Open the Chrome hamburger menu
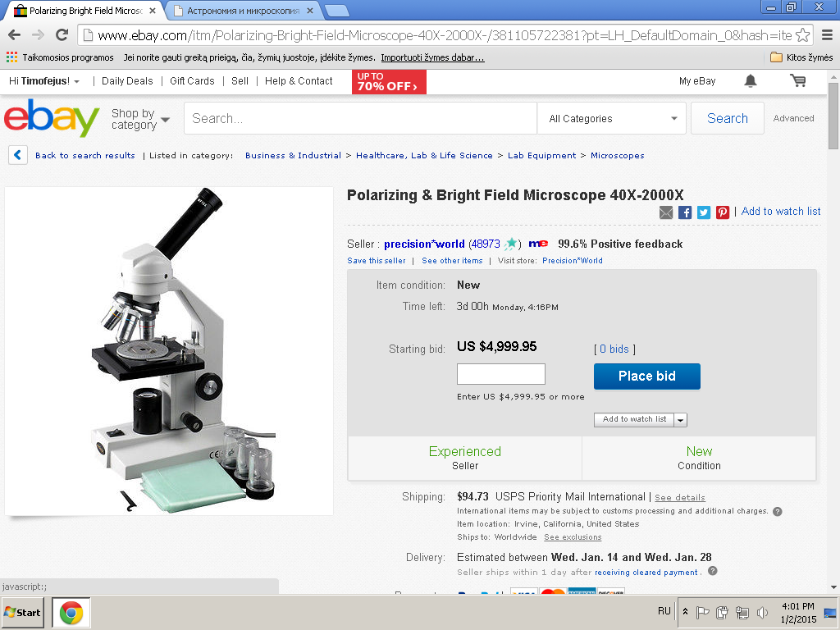This screenshot has width=840, height=630. (827, 35)
